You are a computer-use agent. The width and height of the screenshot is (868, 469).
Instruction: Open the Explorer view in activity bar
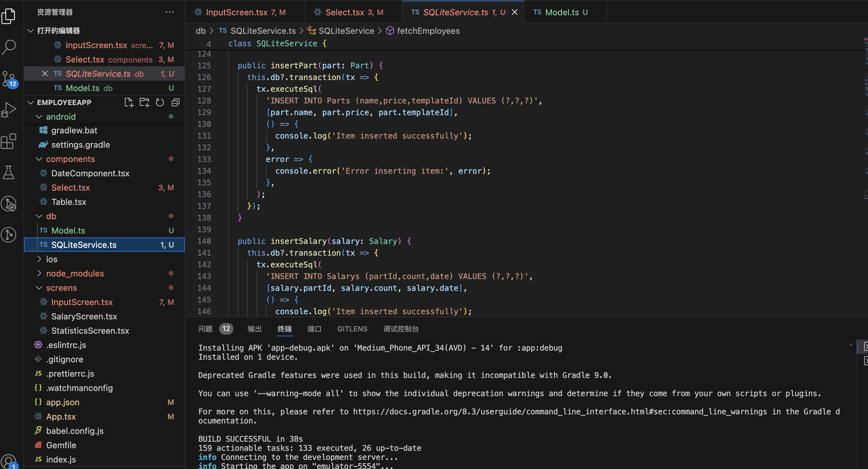pos(9,16)
